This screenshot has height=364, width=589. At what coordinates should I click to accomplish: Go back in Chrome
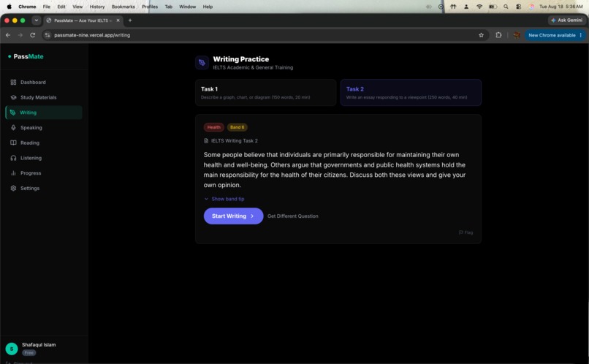tap(8, 35)
